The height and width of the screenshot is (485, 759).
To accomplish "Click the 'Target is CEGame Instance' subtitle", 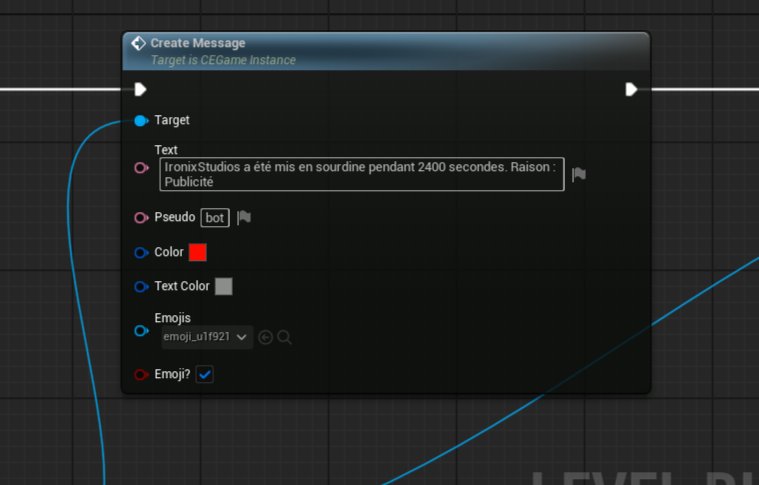I will (223, 60).
